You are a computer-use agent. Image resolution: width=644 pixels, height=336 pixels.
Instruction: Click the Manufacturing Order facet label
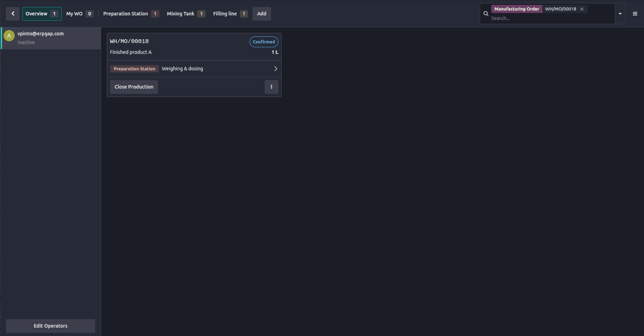[517, 9]
